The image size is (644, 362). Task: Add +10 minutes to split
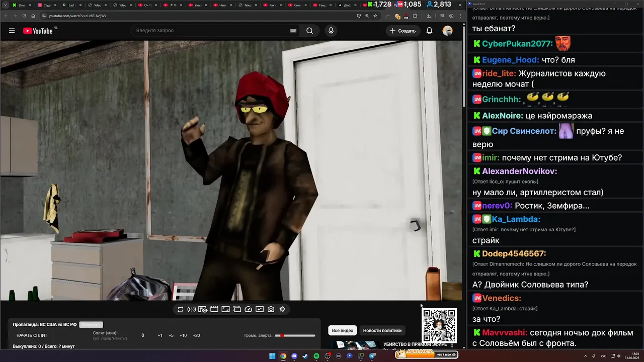[x=183, y=335]
